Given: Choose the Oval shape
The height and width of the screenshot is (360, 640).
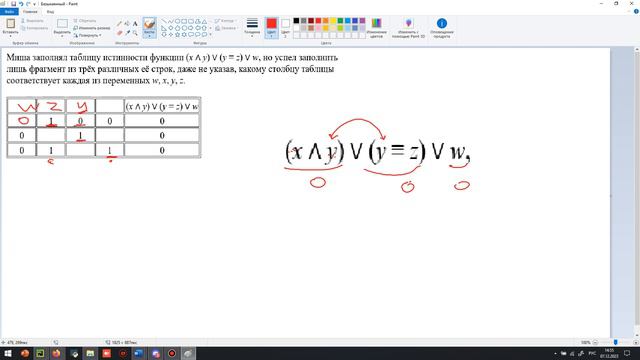Looking at the screenshot, I should click(x=178, y=21).
